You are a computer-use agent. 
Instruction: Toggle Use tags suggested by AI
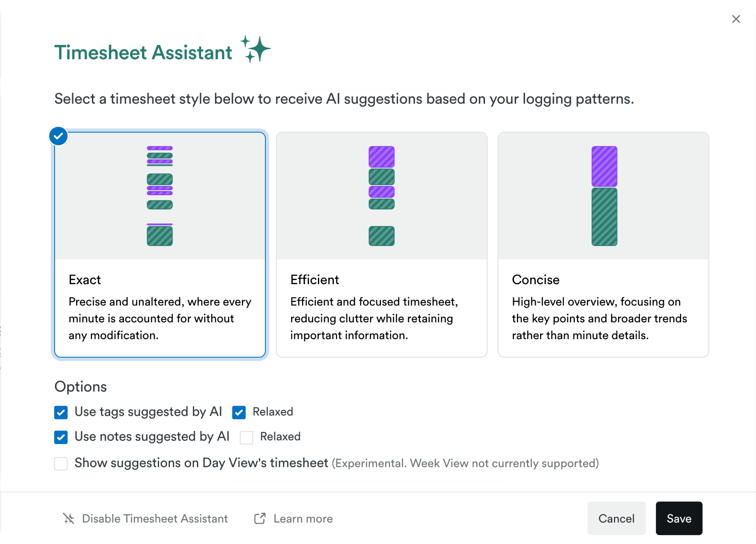[x=61, y=412]
